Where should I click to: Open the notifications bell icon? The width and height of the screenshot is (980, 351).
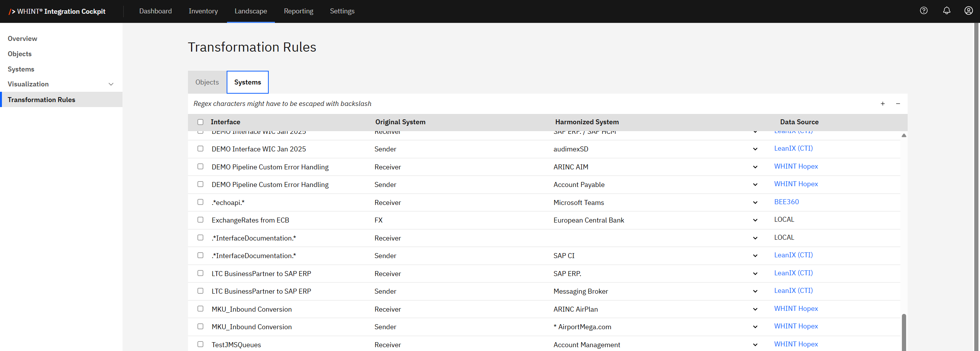click(x=946, y=11)
